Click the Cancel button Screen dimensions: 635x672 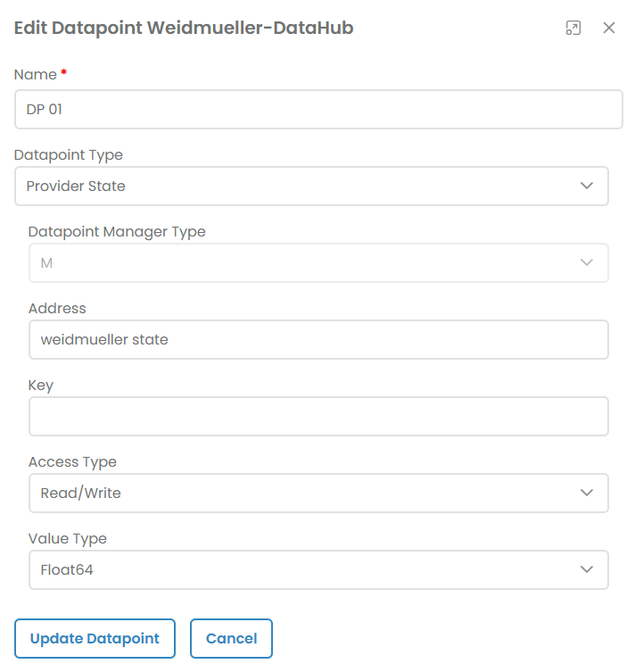(231, 639)
